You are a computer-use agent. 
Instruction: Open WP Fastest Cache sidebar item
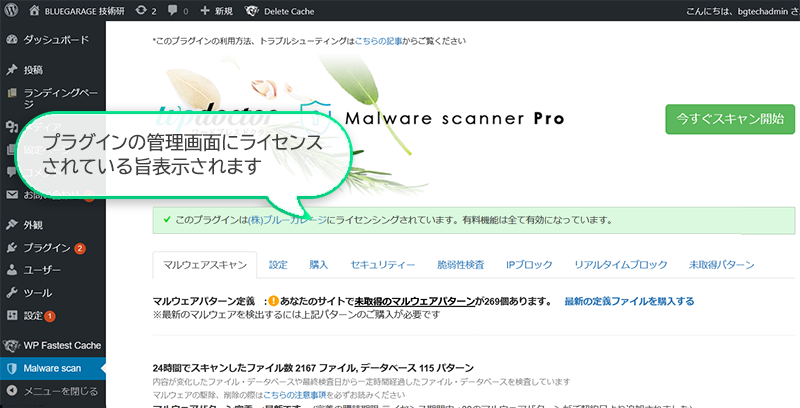[64, 345]
